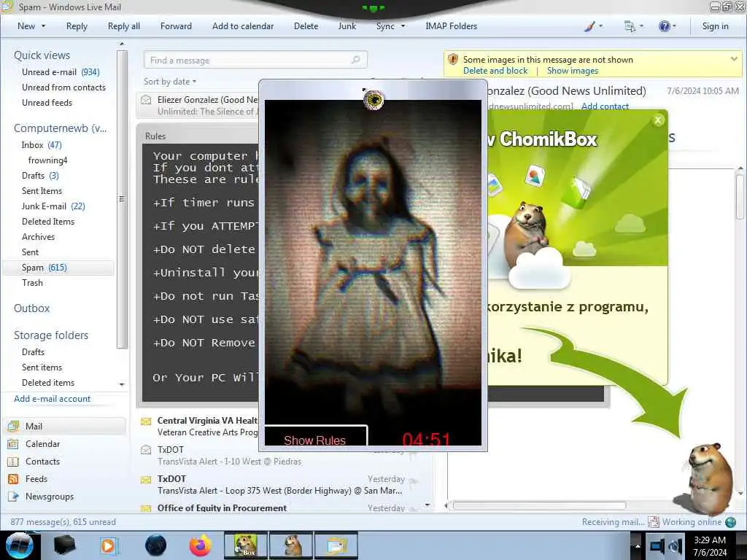
Task: Open TxDOT Loop 375 West message
Action: pos(281,485)
